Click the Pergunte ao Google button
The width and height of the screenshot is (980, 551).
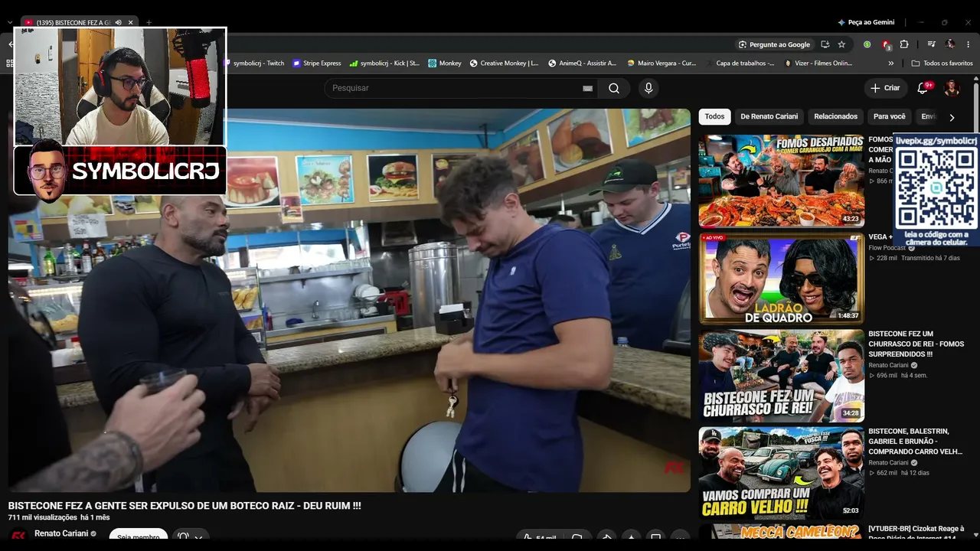point(773,44)
